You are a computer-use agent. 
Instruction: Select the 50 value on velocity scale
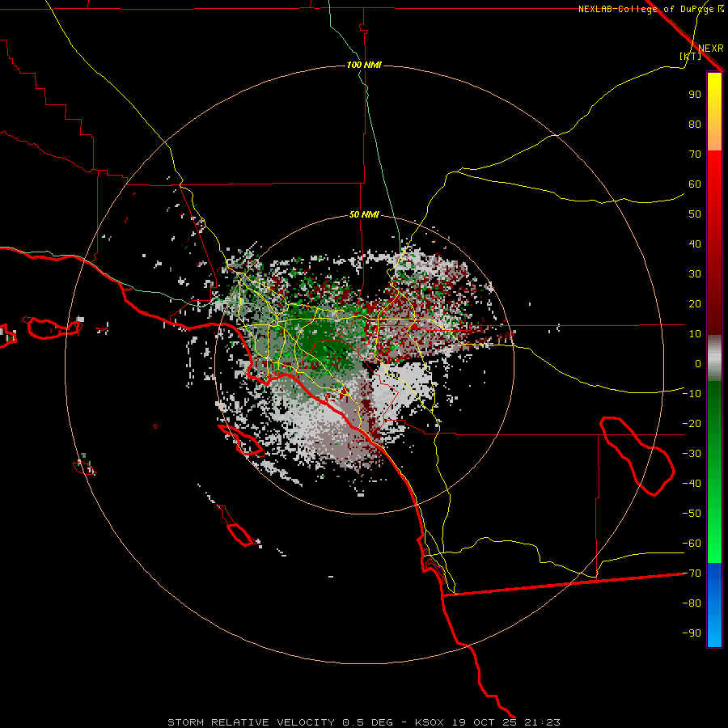(695, 214)
